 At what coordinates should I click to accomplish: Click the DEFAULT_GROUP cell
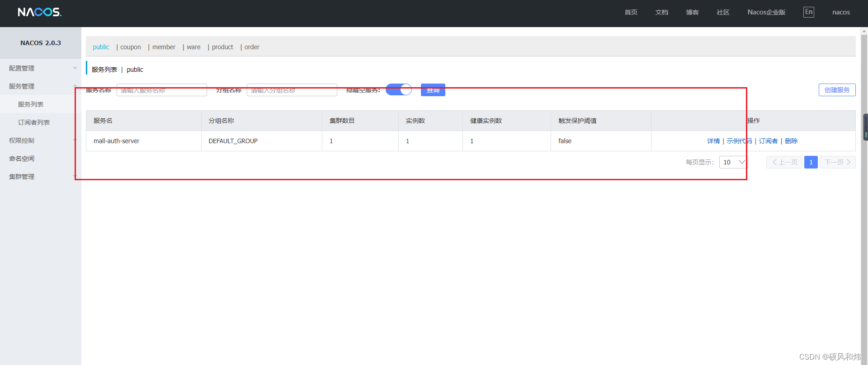pos(262,141)
